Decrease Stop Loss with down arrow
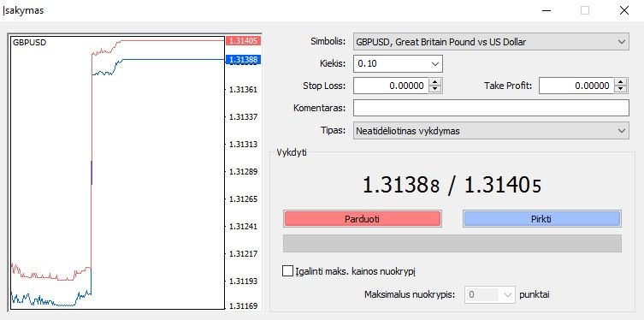The image size is (644, 320). (434, 90)
